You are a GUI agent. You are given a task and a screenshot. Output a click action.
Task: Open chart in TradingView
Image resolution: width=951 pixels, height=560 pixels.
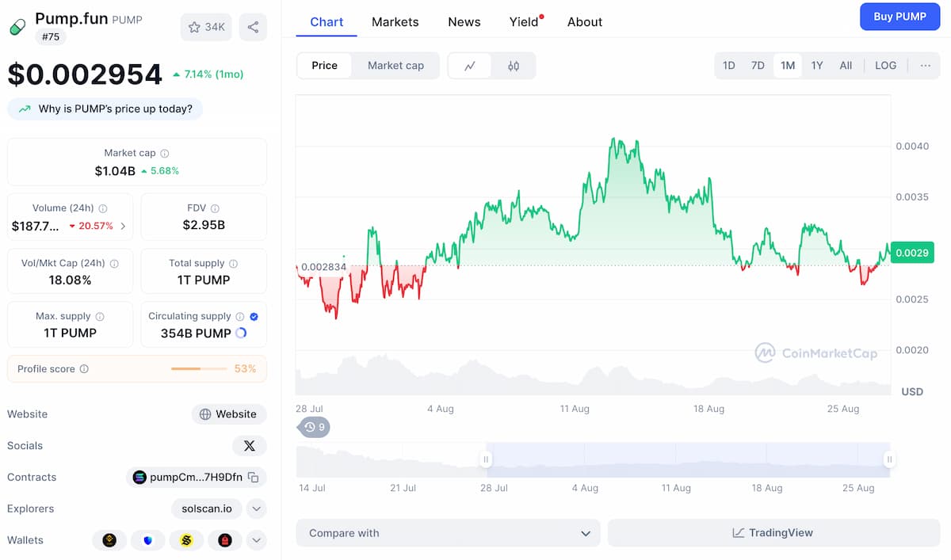coord(773,533)
